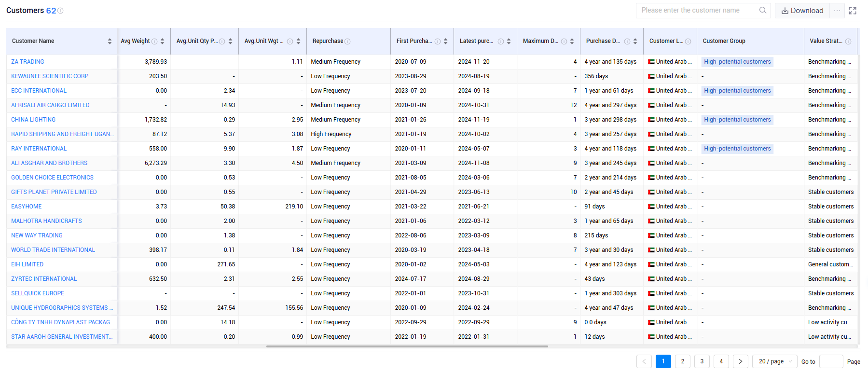868x373 pixels.
Task: Open SELLQUICK EUROPE customer link
Action: [x=38, y=293]
